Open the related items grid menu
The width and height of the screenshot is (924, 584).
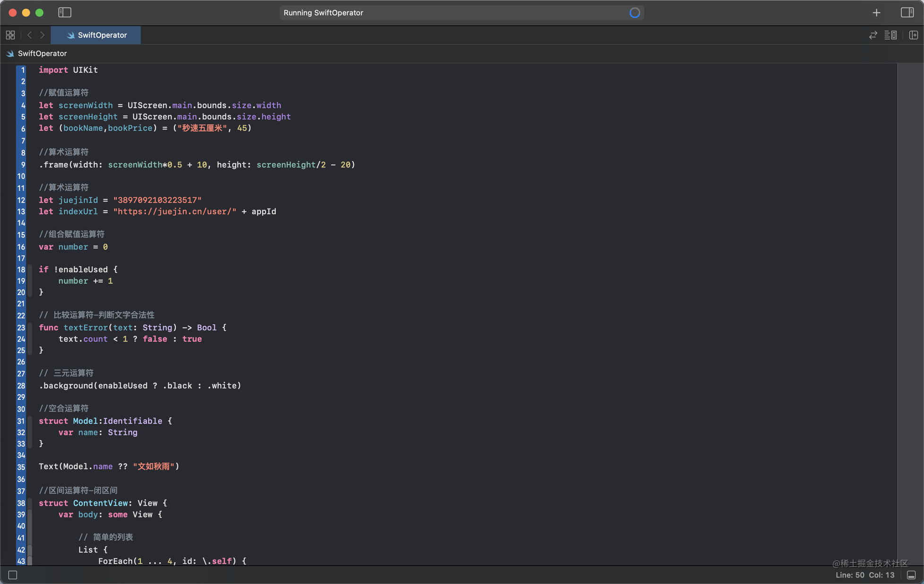click(10, 35)
